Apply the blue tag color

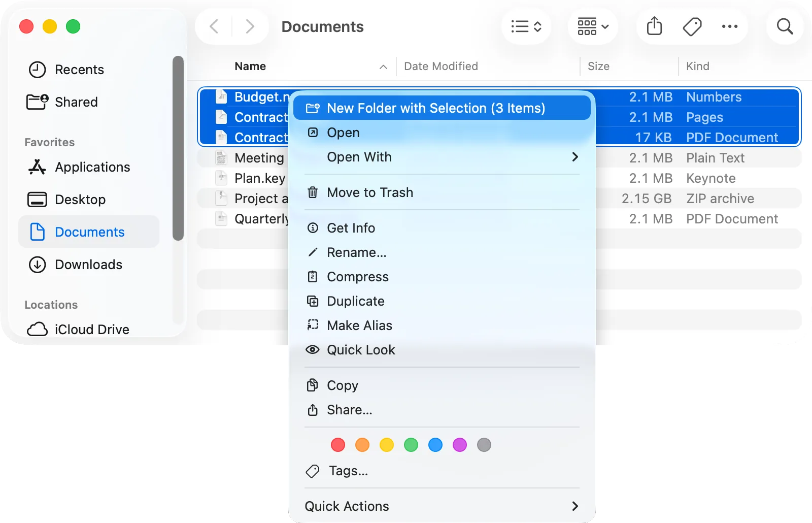pos(435,445)
